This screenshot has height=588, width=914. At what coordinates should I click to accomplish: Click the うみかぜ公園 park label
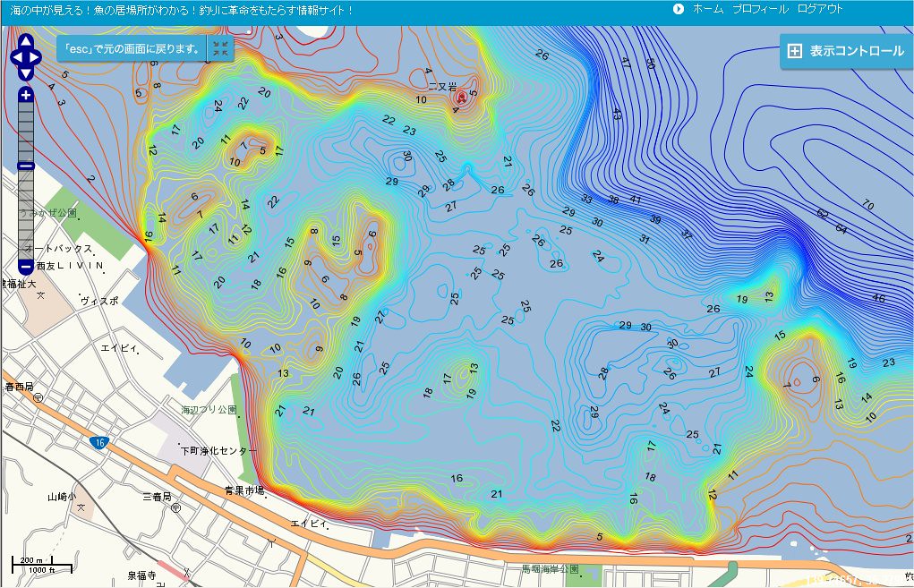[x=47, y=213]
